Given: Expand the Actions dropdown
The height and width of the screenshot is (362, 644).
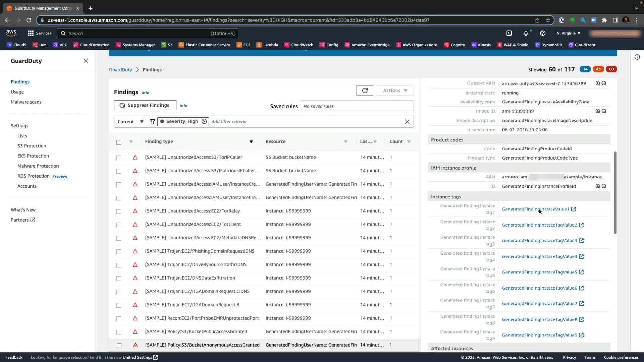Looking at the screenshot, I should 395,90.
